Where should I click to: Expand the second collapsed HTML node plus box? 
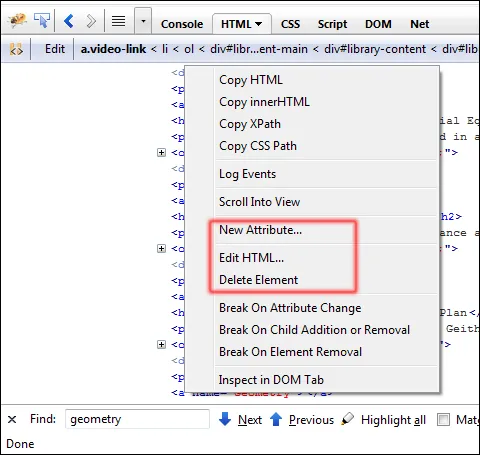coord(161,249)
